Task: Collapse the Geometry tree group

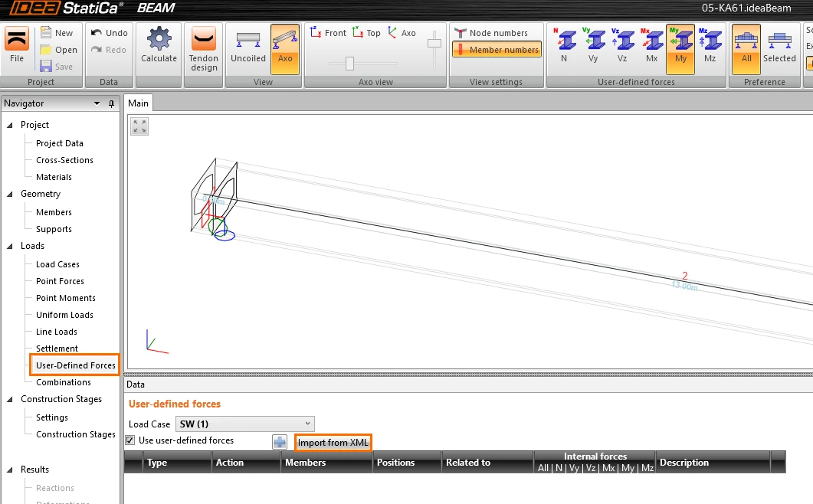Action: tap(10, 194)
